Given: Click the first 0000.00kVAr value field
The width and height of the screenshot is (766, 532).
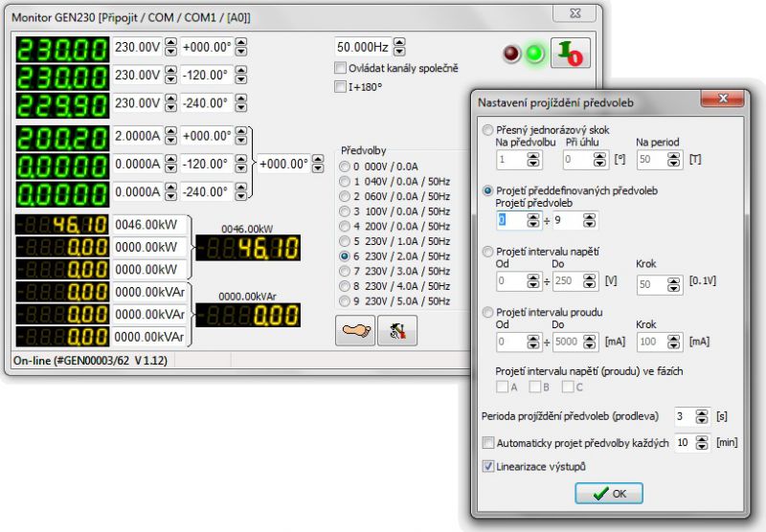Looking at the screenshot, I should coord(149,292).
